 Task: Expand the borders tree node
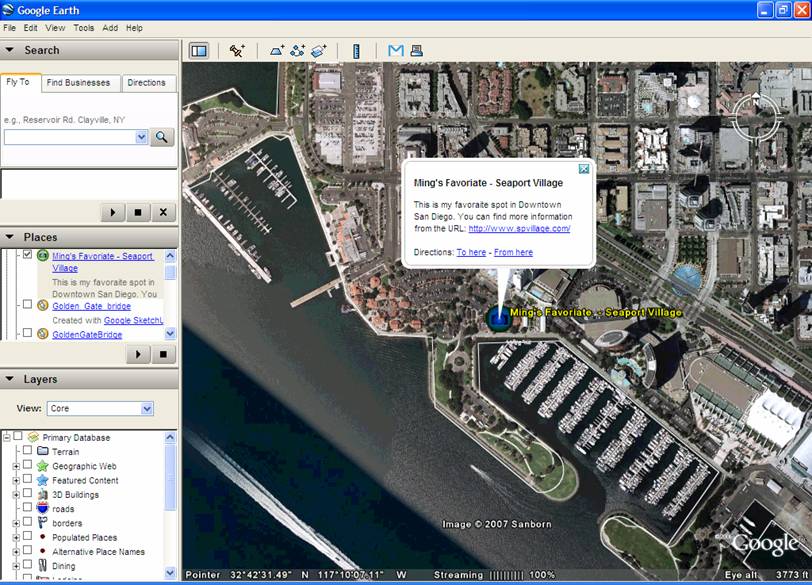tap(16, 523)
